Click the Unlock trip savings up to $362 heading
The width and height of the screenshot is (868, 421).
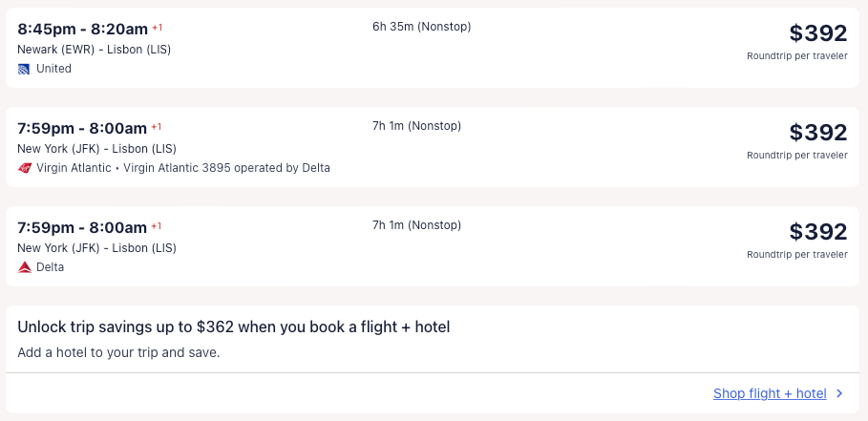tap(234, 327)
